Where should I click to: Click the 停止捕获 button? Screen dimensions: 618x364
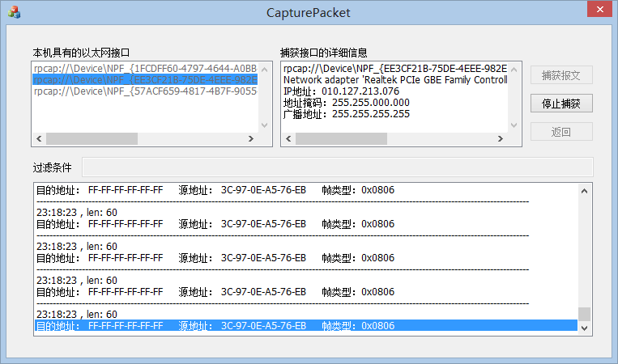click(561, 104)
